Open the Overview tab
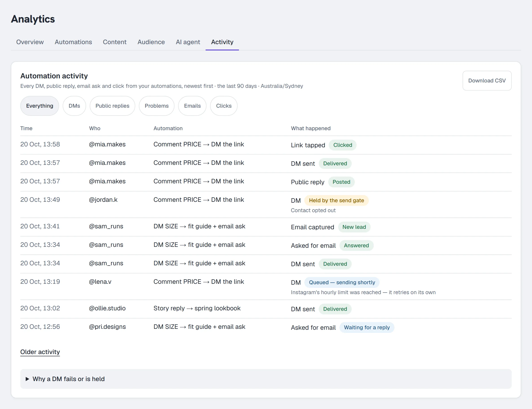532x409 pixels. tap(30, 42)
